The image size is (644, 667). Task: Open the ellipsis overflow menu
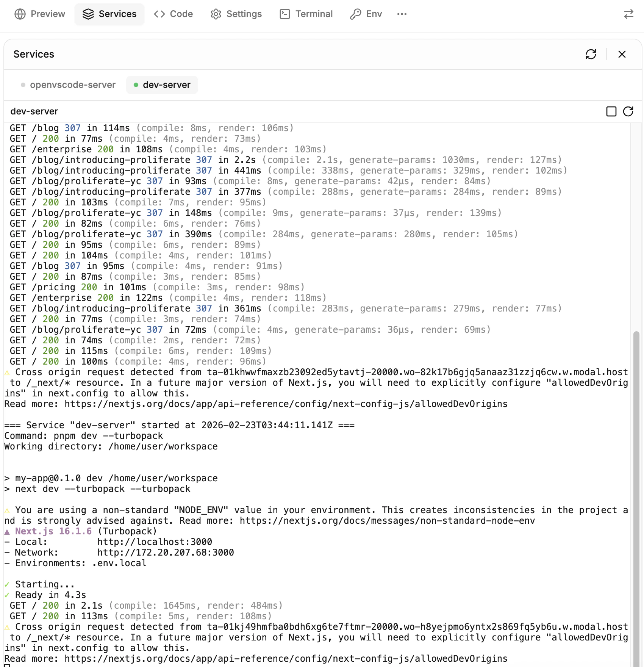(x=402, y=14)
